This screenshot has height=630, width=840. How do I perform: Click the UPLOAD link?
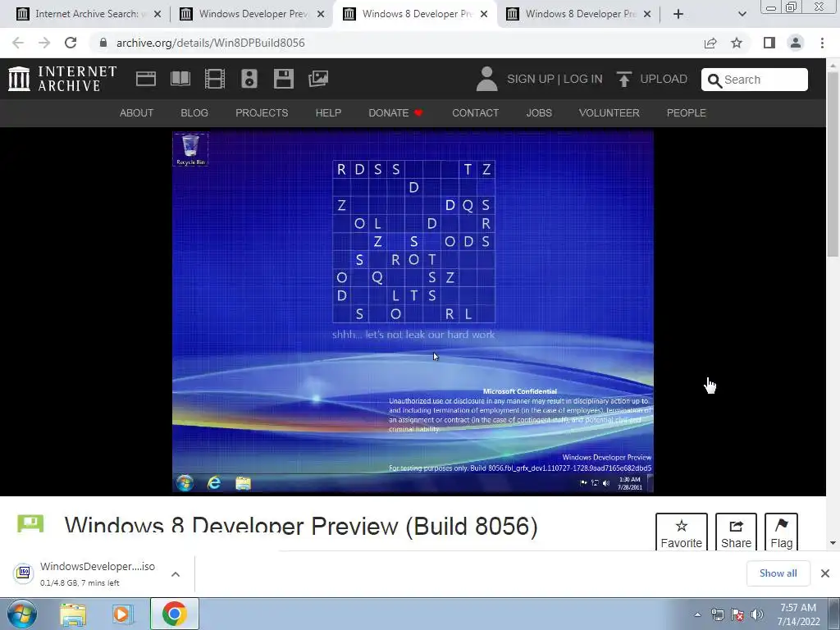point(664,80)
